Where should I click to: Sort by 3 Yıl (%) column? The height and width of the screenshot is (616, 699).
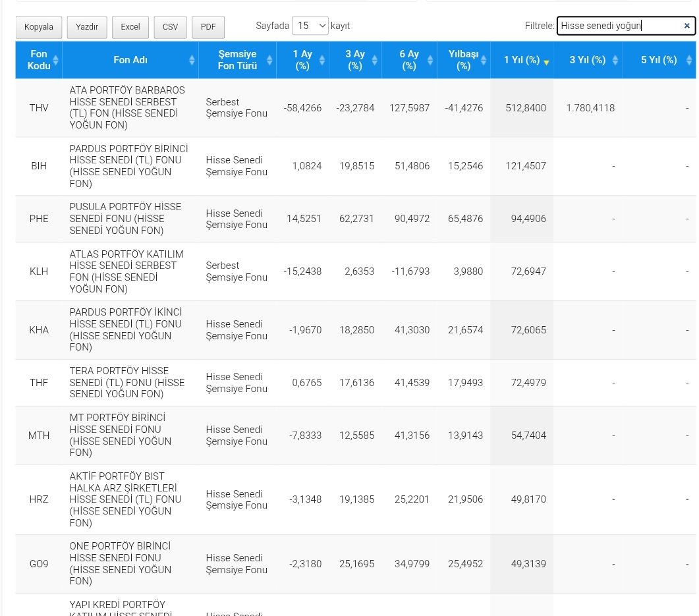(588, 60)
